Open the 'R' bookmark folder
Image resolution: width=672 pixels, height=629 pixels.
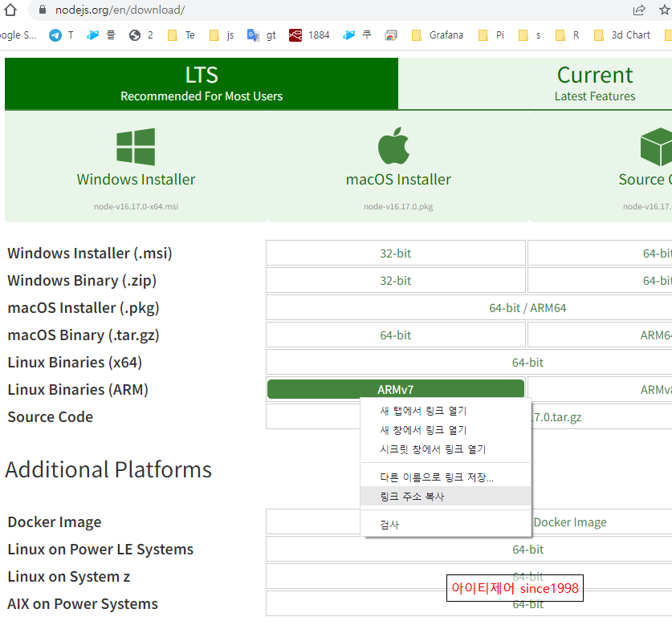(568, 35)
